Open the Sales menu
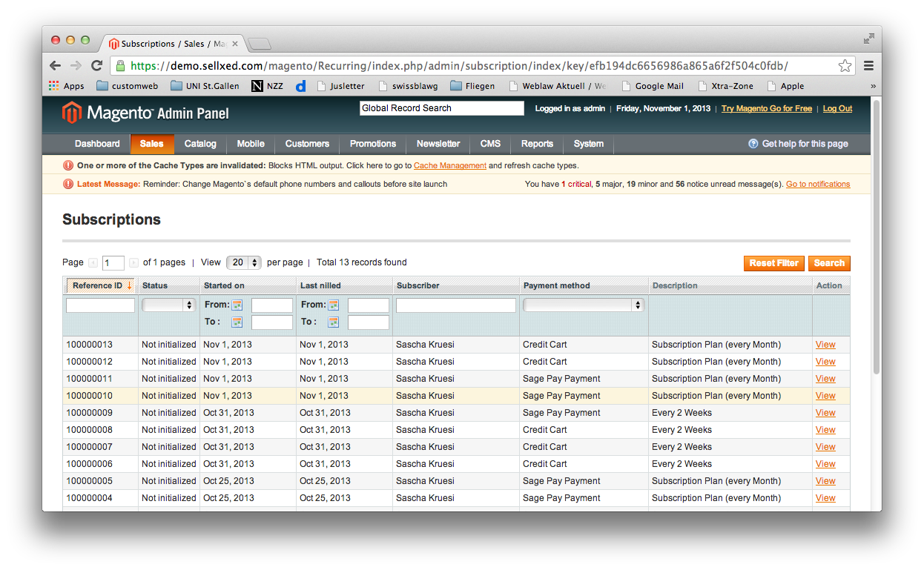 coord(152,144)
